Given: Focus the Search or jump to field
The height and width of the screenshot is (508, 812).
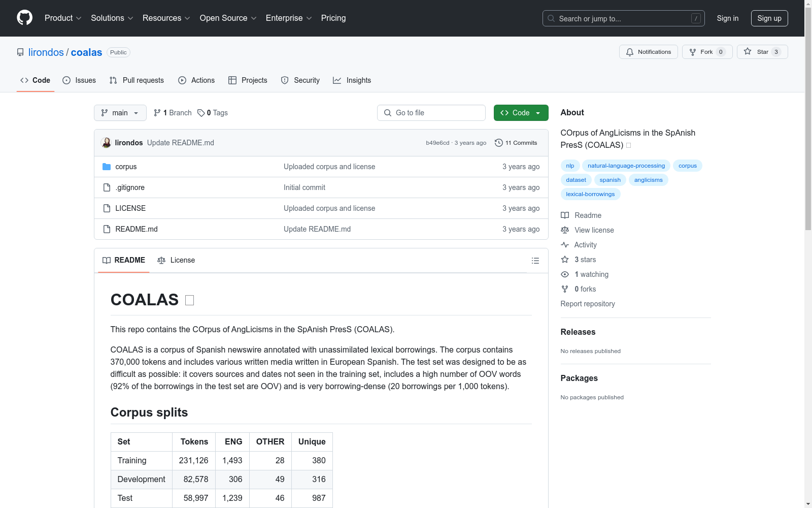Looking at the screenshot, I should (624, 18).
